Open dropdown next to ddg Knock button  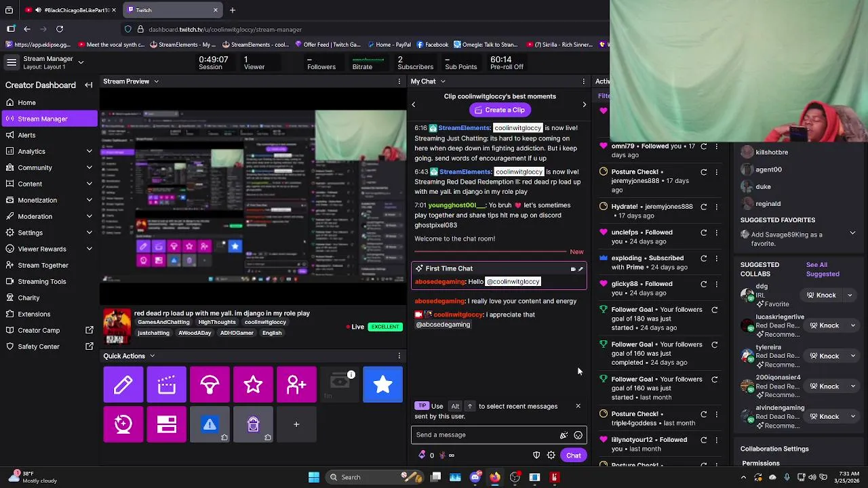click(850, 296)
